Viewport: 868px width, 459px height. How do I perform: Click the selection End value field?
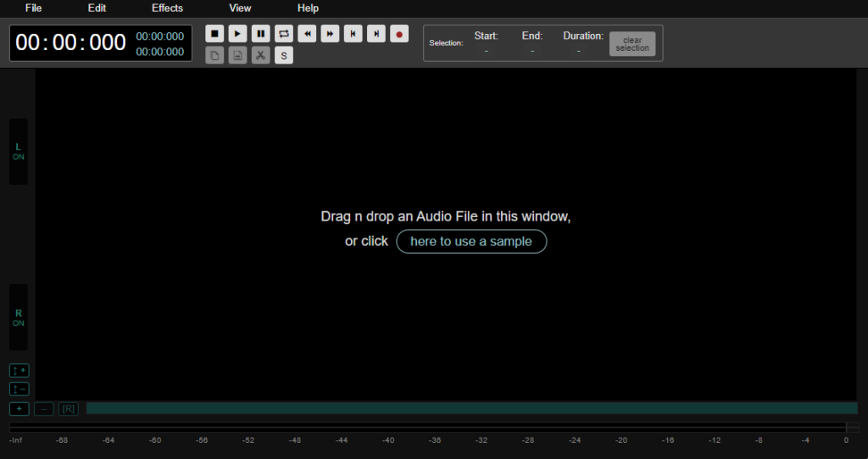(532, 51)
